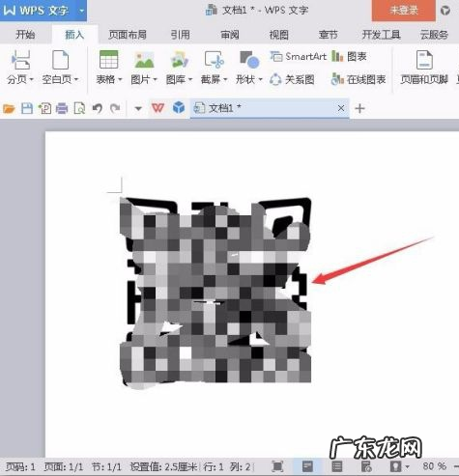Click the 表格 table icon
The width and height of the screenshot is (459, 476).
[x=109, y=60]
